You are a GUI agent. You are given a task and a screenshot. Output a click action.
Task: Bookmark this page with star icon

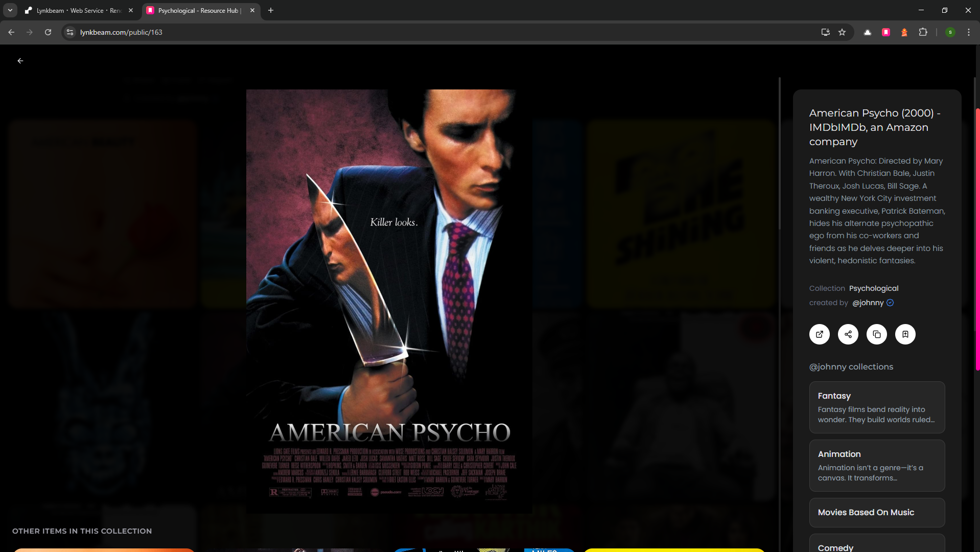842,32
